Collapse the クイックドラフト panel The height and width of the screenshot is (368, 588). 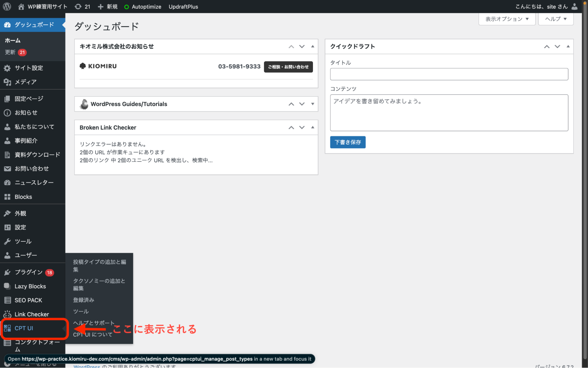[568, 47]
